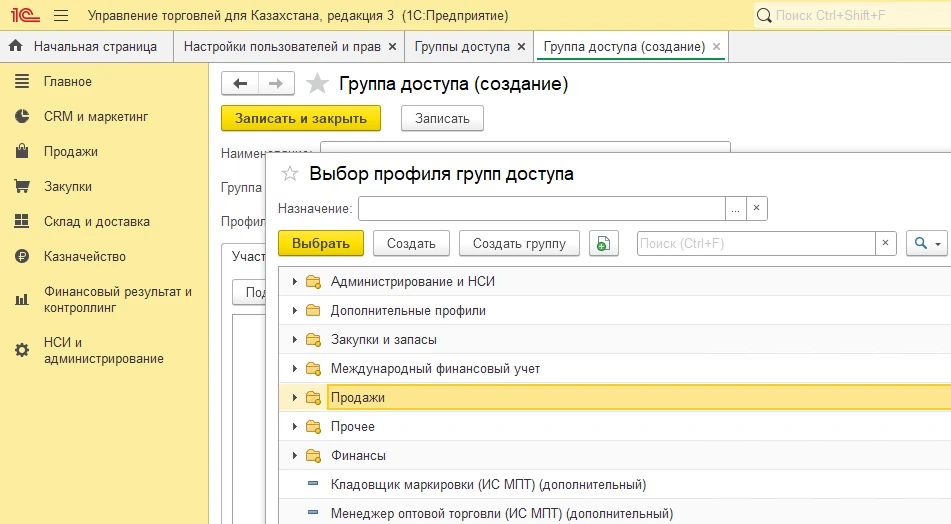Click the Выбрать button
951x524 pixels.
point(321,243)
